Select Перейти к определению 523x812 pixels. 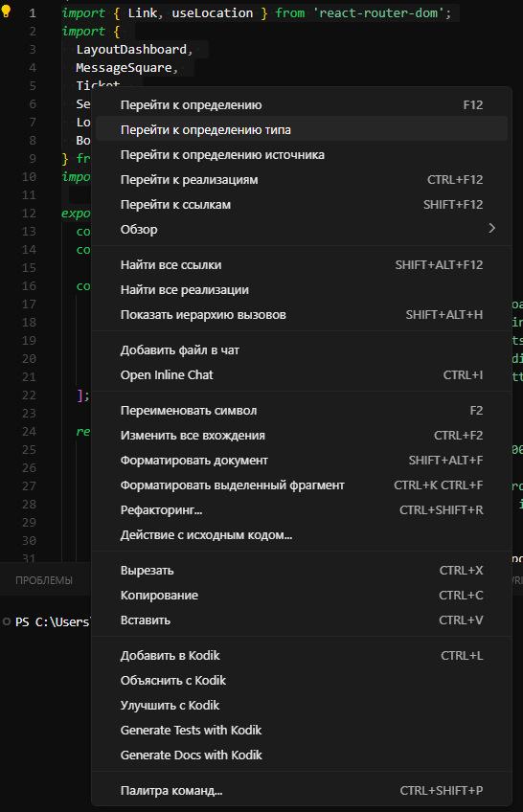tap(302, 105)
